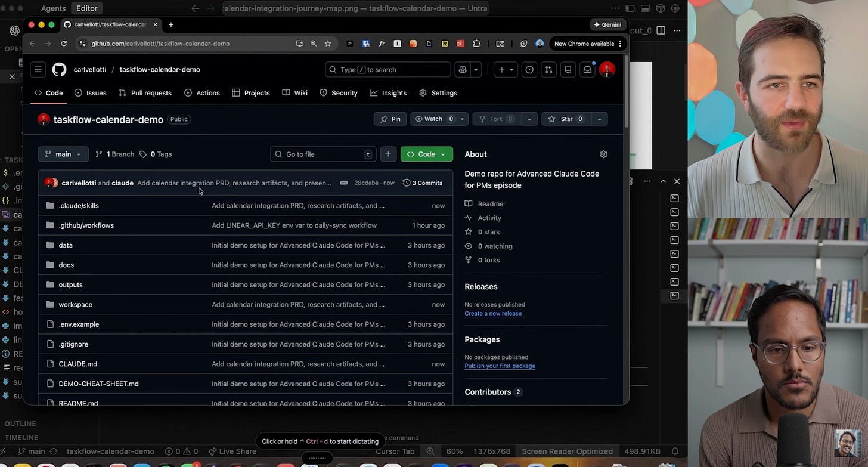This screenshot has height=467, width=868.
Task: Open the Copilot chat icon
Action: click(x=463, y=70)
